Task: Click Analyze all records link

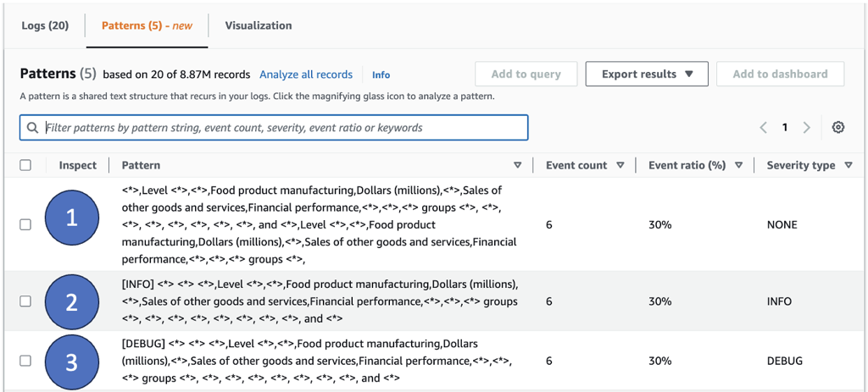Action: [x=306, y=75]
